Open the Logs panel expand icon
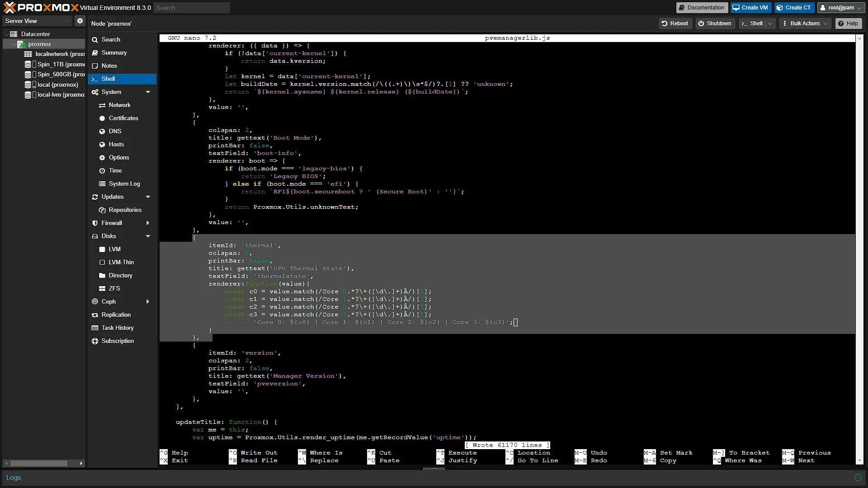The width and height of the screenshot is (868, 488). click(x=858, y=478)
